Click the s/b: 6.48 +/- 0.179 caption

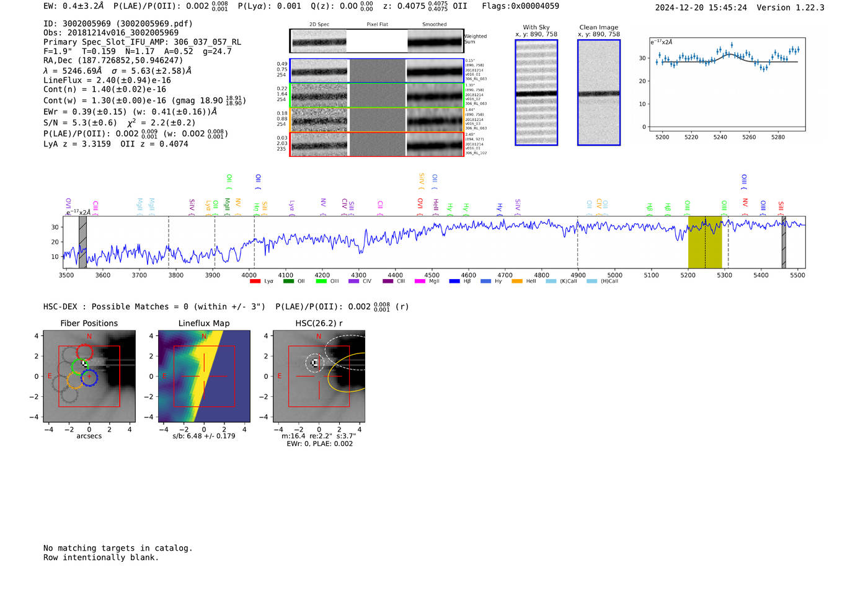204,436
